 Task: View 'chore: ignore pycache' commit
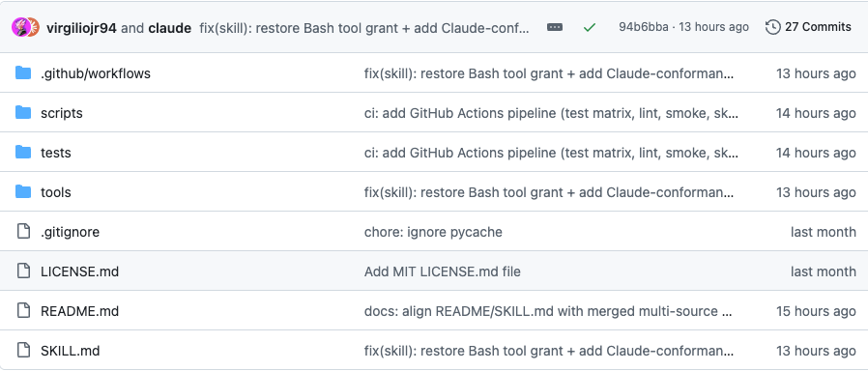pos(433,232)
